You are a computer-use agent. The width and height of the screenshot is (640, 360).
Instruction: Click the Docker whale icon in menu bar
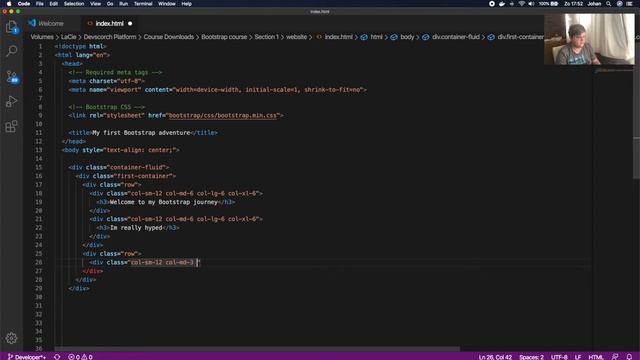click(502, 4)
